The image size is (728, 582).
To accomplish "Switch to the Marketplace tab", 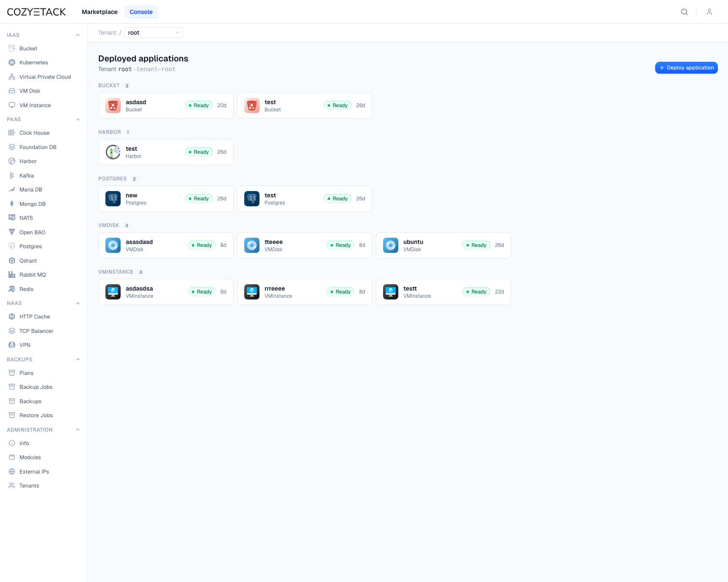I will (x=99, y=12).
